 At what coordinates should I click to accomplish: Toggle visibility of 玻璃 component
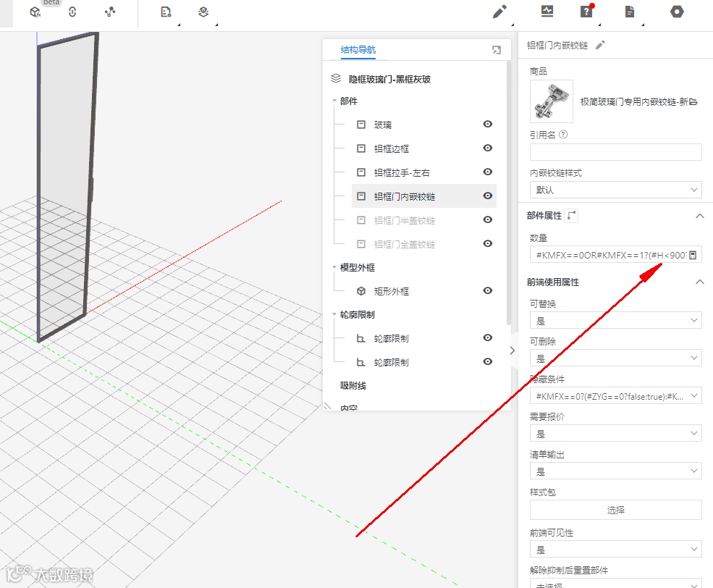[487, 124]
